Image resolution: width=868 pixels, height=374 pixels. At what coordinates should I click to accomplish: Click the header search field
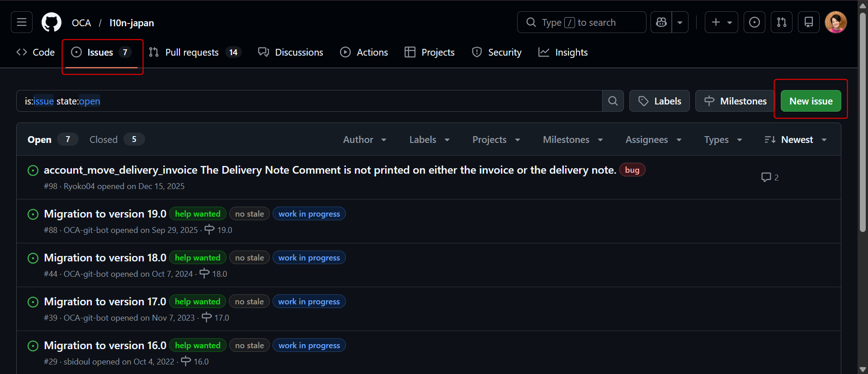[x=581, y=22]
